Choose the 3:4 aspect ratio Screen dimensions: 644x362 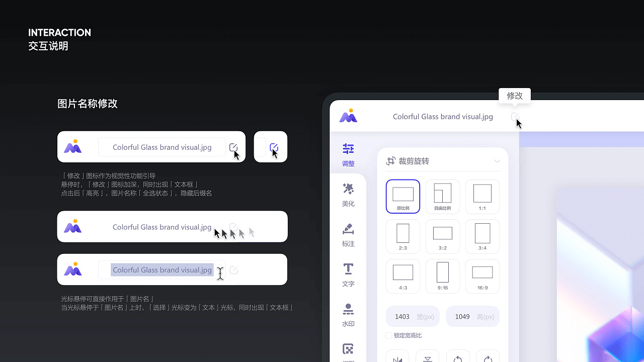coord(482,236)
